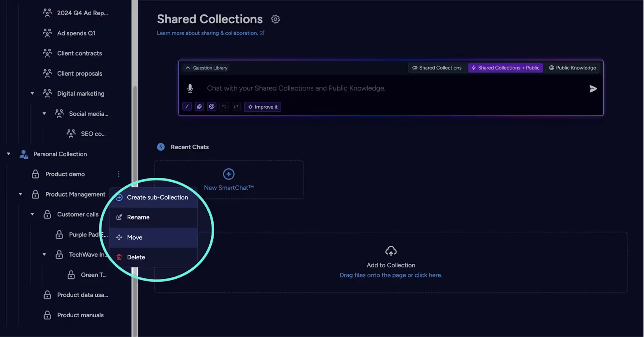Click the lock icon beside Green T...
The image size is (644, 337).
click(71, 275)
